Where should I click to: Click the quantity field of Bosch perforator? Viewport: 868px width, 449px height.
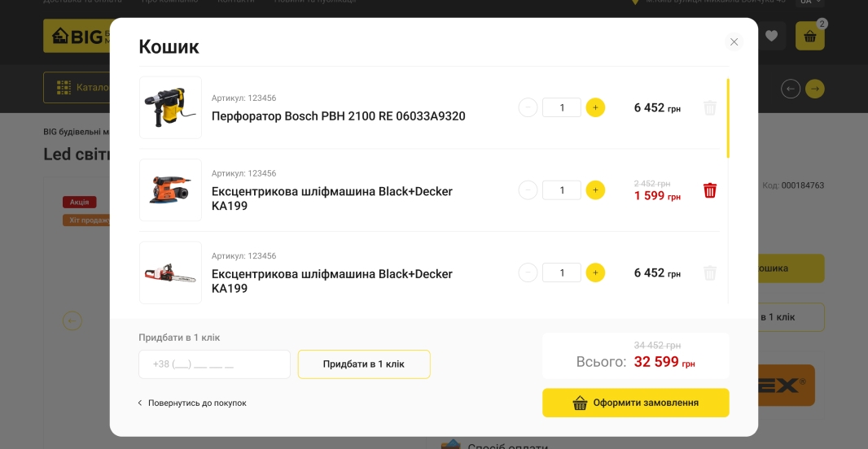561,107
